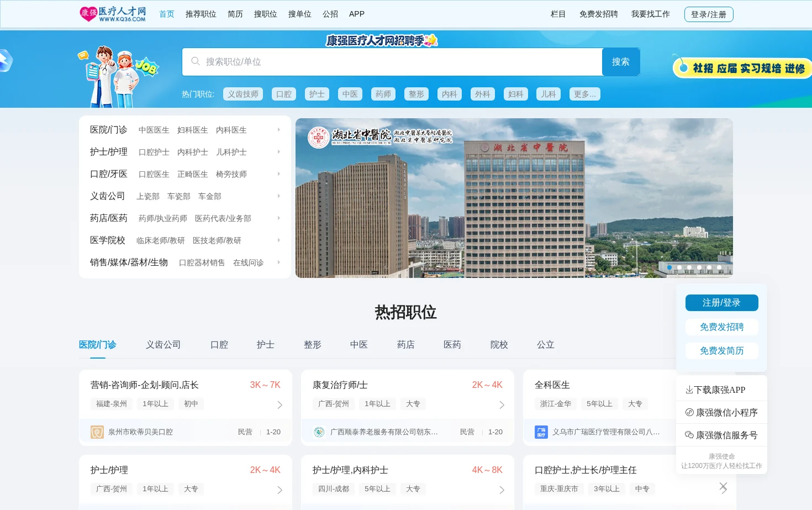The width and height of the screenshot is (812, 510).
Task: Expand the 医院/门诊 category arrow
Action: (x=279, y=130)
